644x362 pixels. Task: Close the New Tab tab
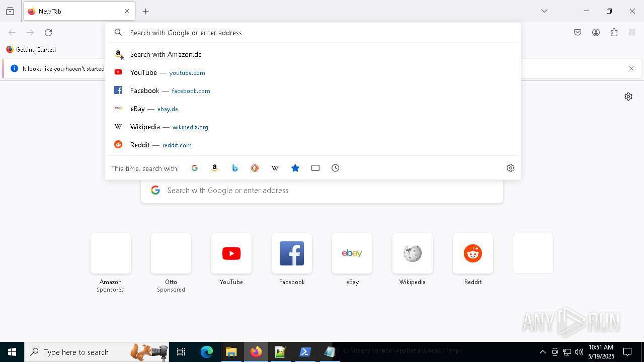point(127,11)
